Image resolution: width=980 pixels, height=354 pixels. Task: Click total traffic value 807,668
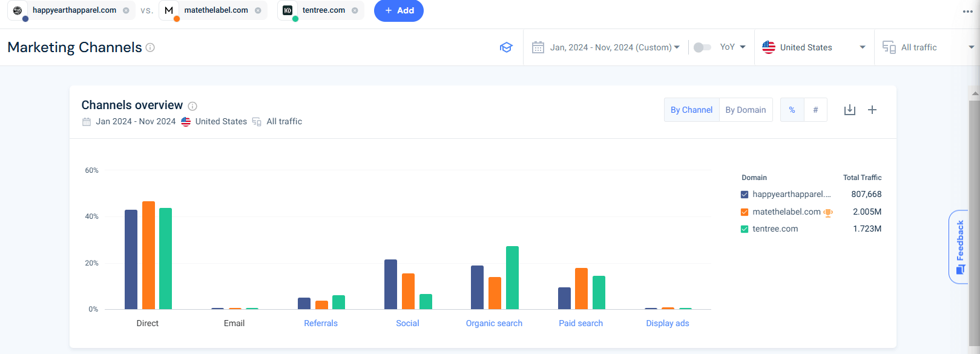pyautogui.click(x=866, y=195)
